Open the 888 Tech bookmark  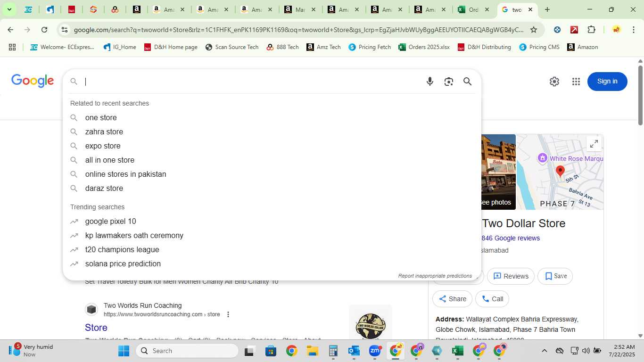(x=282, y=47)
